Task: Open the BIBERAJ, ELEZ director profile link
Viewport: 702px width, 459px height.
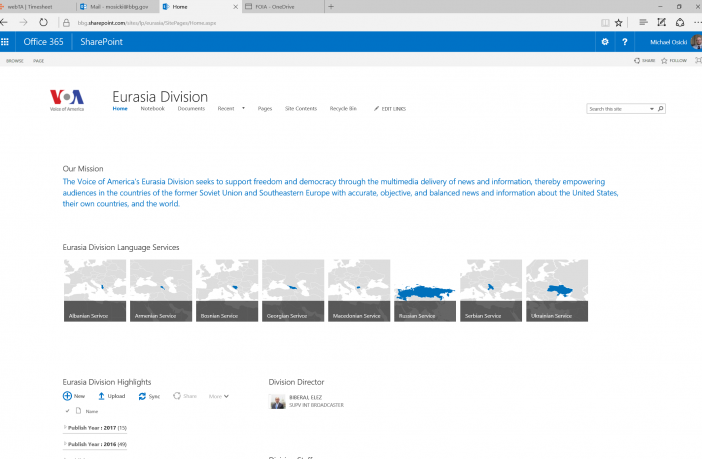Action: pos(306,397)
